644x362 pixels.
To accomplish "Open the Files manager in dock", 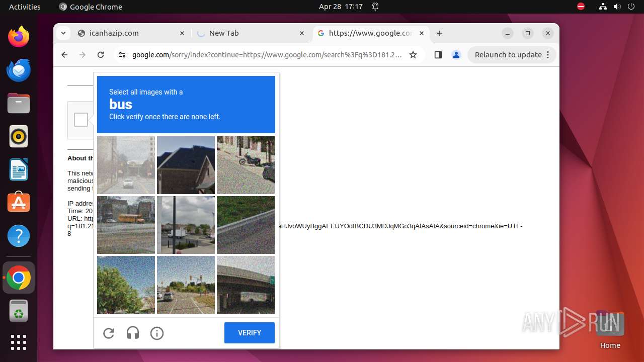I will coord(19,103).
